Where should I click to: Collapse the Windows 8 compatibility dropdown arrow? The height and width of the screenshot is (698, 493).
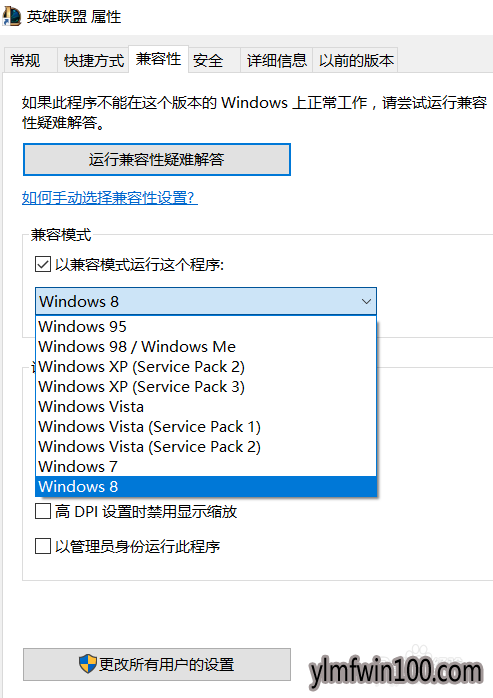[366, 301]
